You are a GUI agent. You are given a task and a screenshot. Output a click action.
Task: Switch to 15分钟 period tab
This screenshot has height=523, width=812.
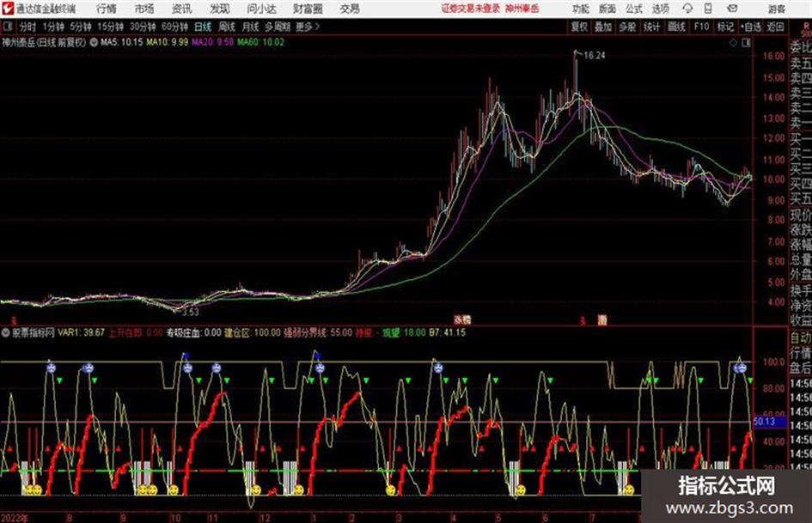click(x=111, y=27)
